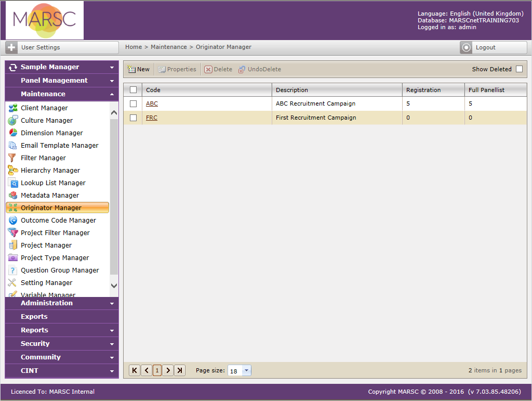Open the Setting Manager tools icon
The image size is (532, 401).
coord(12,282)
